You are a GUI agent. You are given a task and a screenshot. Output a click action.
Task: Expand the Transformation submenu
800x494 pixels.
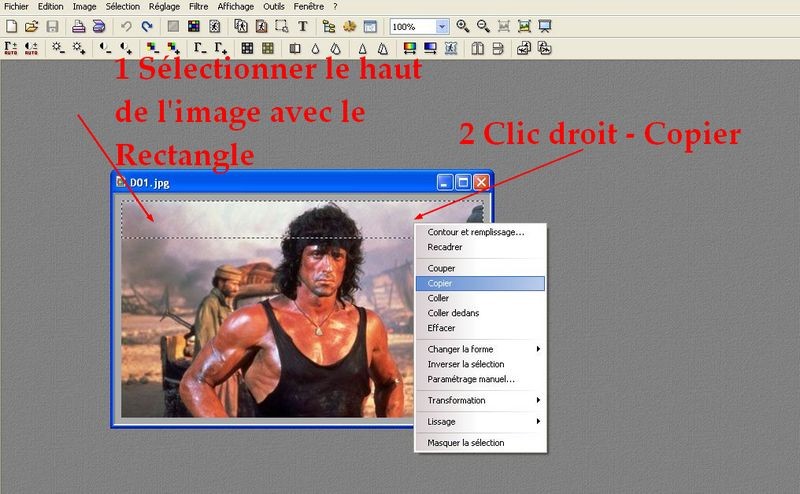[x=482, y=400]
